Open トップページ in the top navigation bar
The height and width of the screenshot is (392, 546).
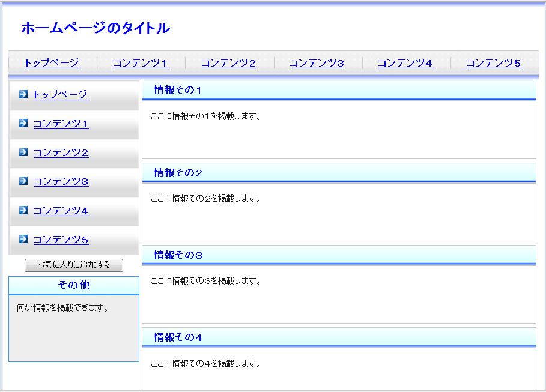click(52, 63)
